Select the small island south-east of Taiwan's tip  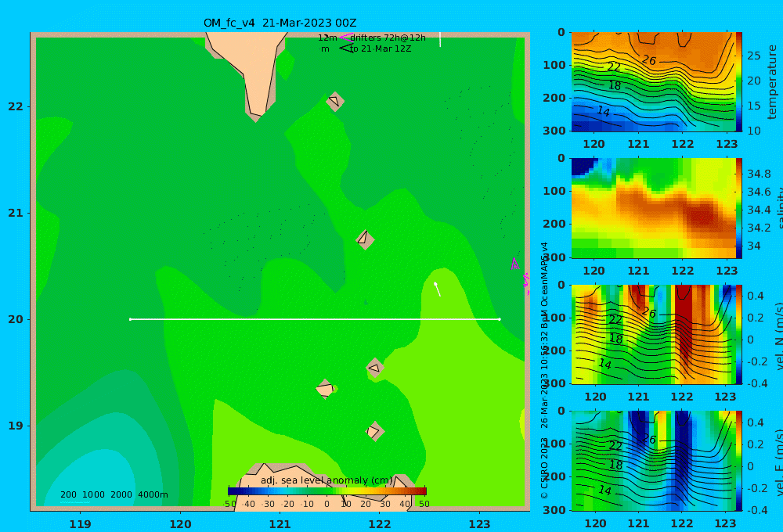point(335,101)
